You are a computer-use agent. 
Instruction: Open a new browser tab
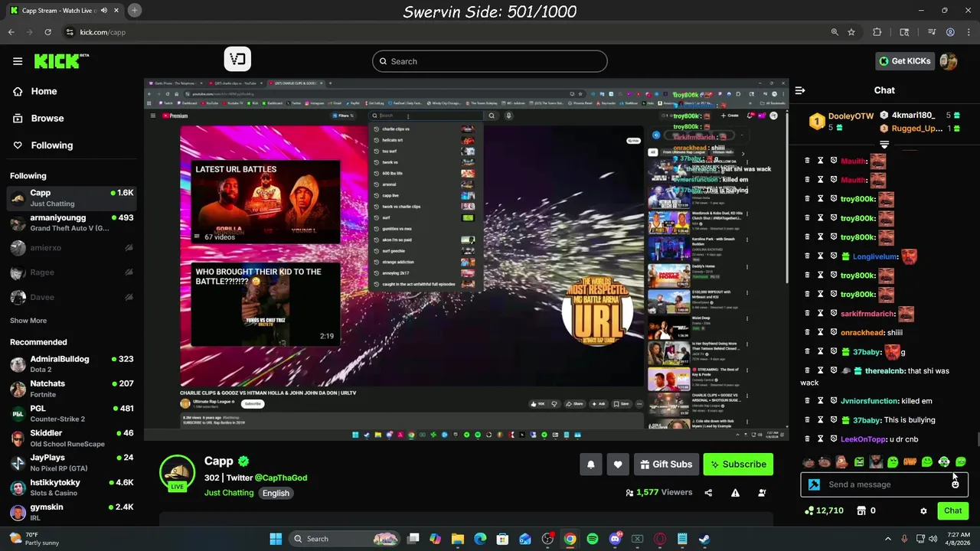pyautogui.click(x=134, y=11)
